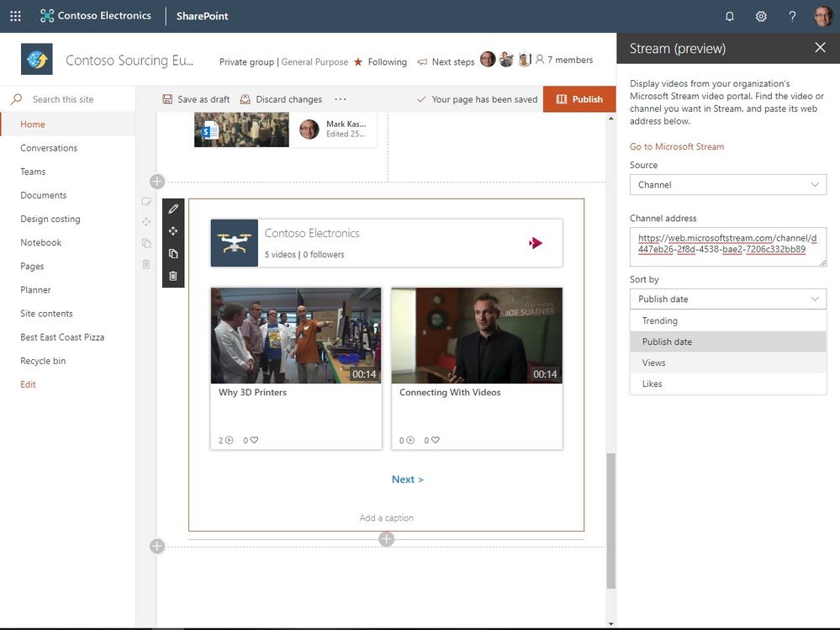This screenshot has width=840, height=630.
Task: Select Views in the Sort by list
Action: point(728,363)
